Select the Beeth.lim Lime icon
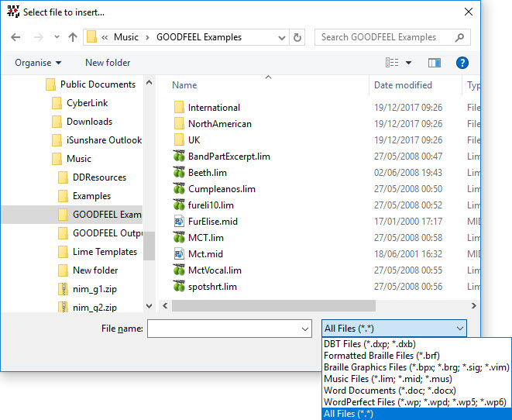This screenshot has height=420, width=512. tap(179, 173)
